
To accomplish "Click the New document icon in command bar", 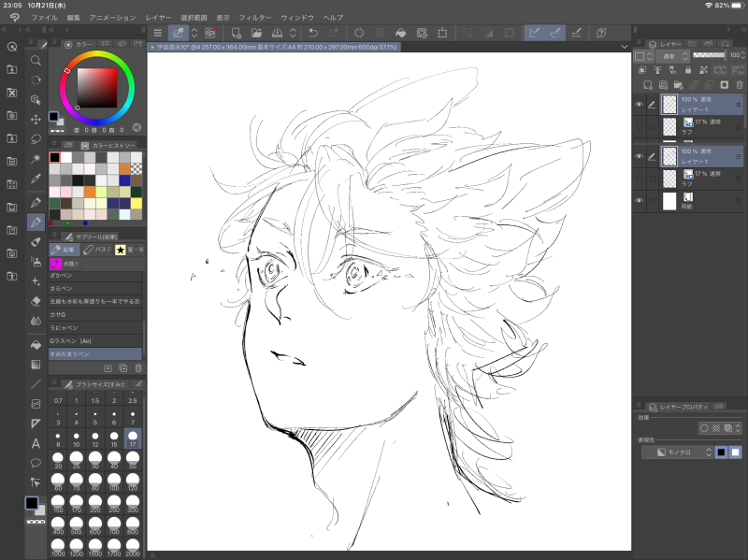I will [x=237, y=33].
